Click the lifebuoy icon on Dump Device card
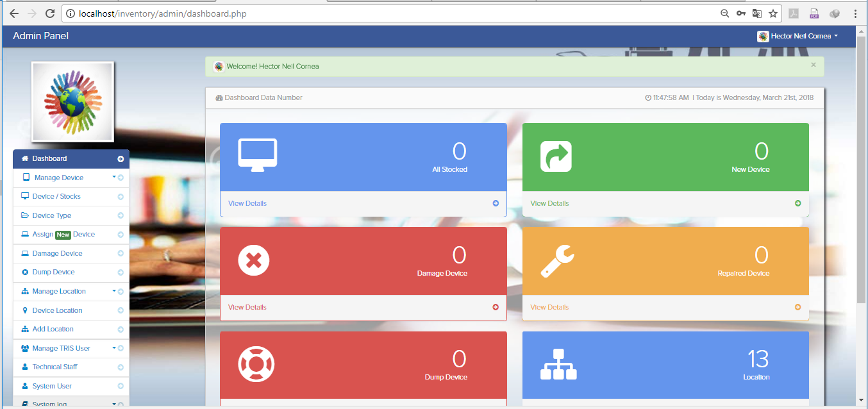The image size is (868, 409). [x=255, y=363]
